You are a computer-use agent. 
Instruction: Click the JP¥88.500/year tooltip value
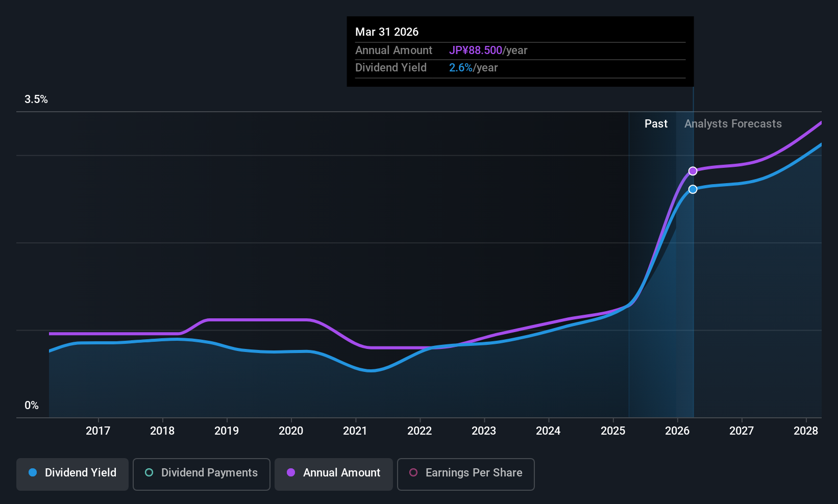coord(488,51)
